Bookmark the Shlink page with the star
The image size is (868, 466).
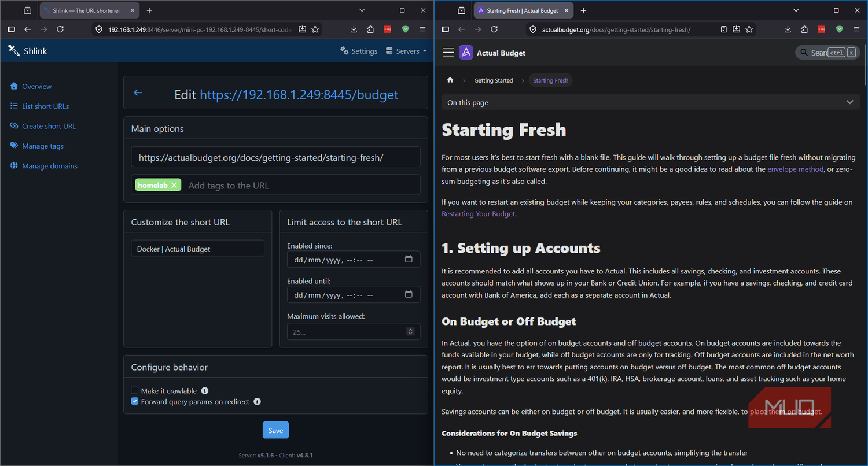click(315, 29)
